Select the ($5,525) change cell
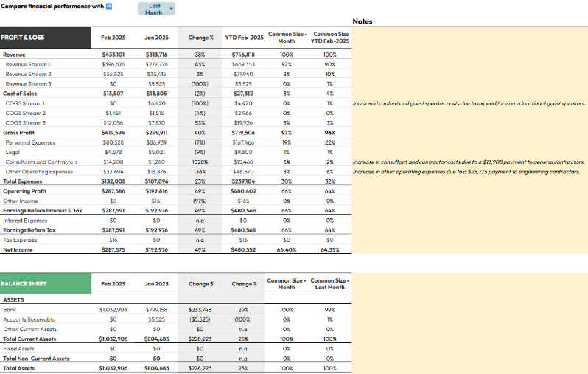This screenshot has width=588, height=374. coord(200,319)
